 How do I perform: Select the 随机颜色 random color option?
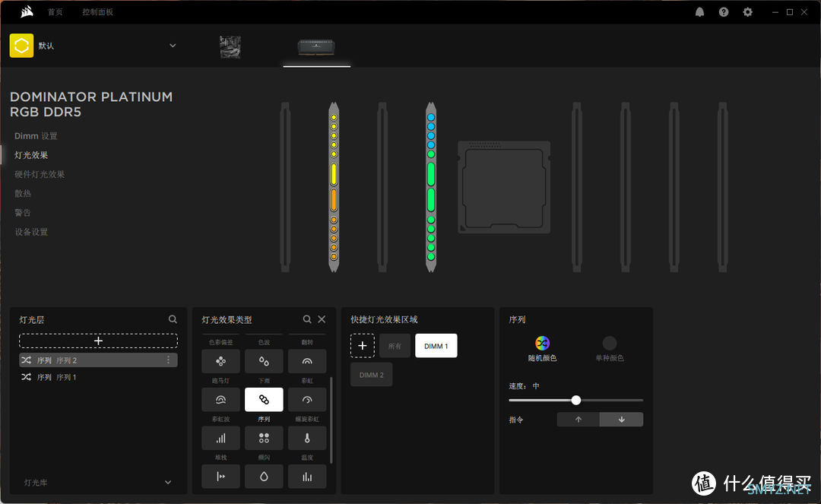click(x=543, y=349)
